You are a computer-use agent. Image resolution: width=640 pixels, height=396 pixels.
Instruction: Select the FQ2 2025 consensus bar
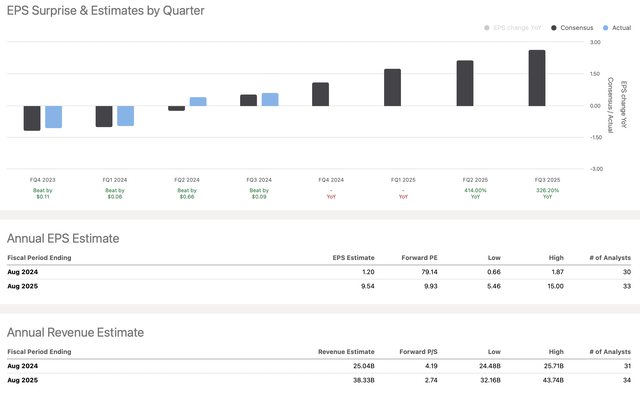coord(465,83)
